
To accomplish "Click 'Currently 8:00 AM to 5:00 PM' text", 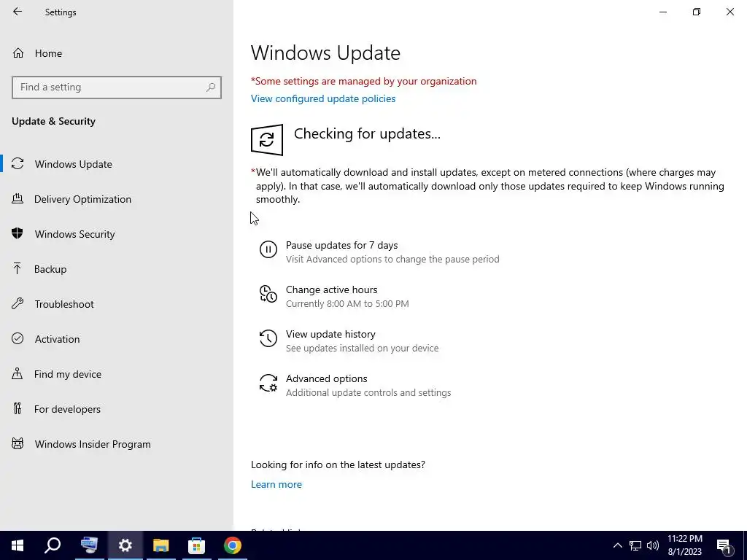I will 347,304.
